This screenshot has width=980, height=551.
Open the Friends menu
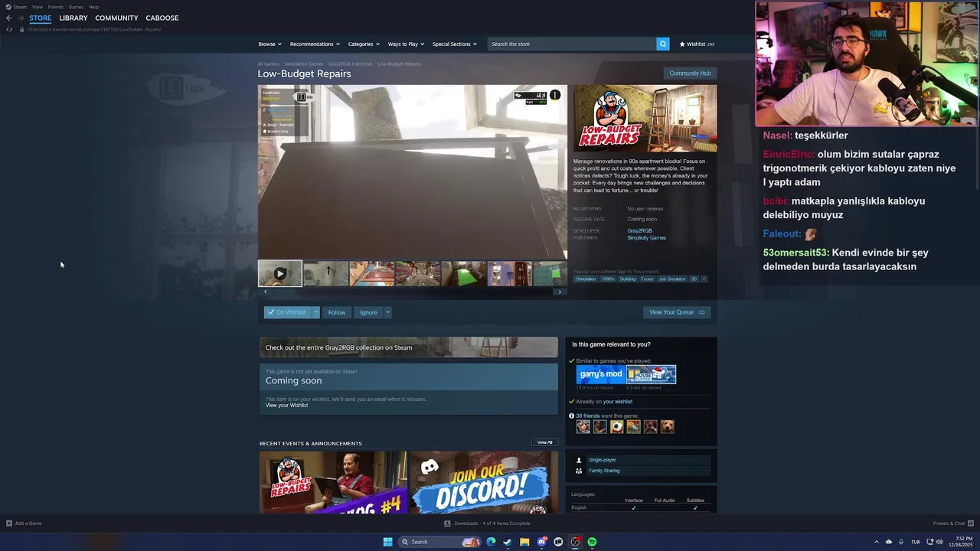coord(56,7)
